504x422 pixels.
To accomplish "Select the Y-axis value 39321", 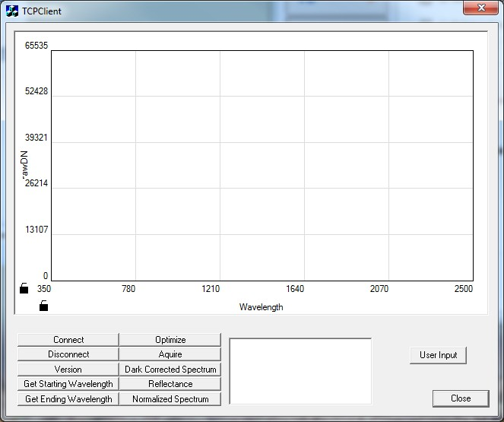I will (x=36, y=138).
